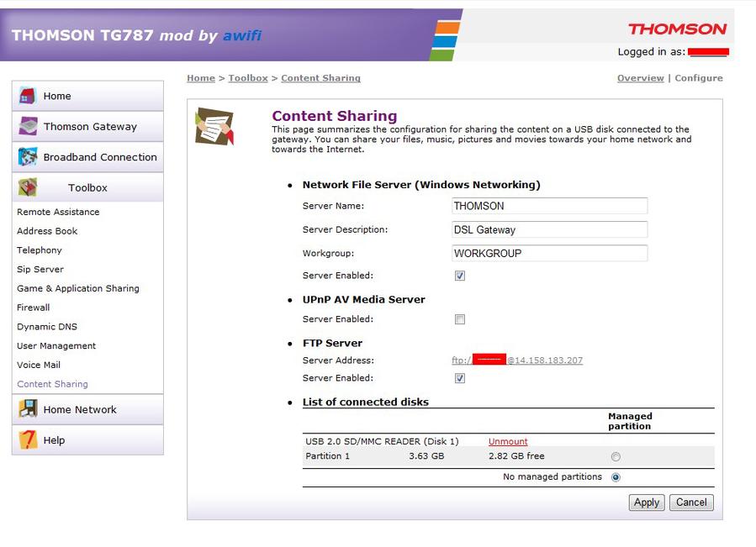Open the Toolbox menu item

coord(87,187)
